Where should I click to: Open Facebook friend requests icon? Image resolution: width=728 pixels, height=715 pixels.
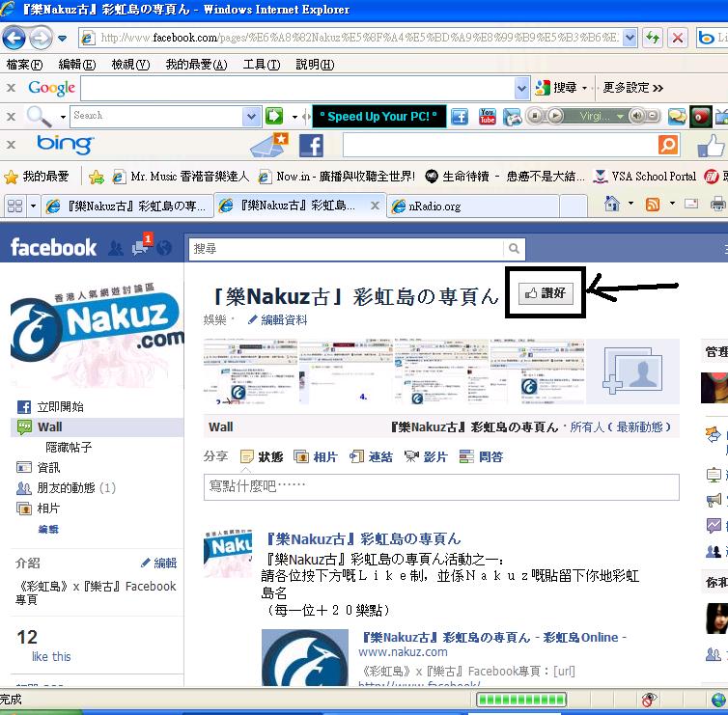[116, 248]
